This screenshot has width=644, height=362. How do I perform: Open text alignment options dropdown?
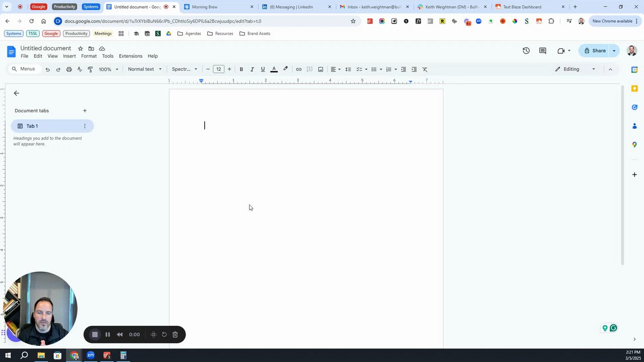[336, 69]
